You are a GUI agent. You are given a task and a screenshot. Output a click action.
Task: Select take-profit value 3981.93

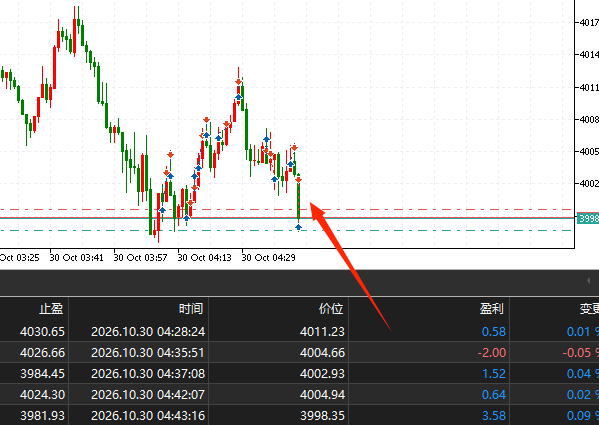point(42,415)
